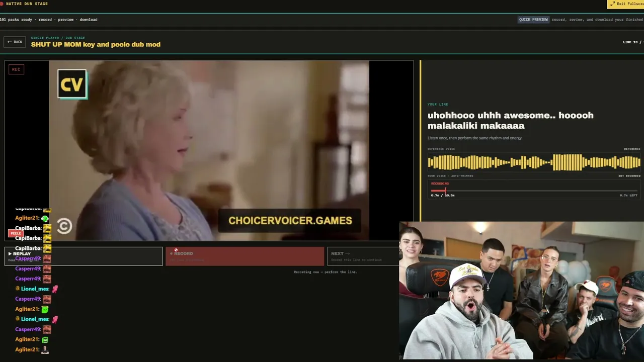Click the '0.7s / 10.5s' elapsed time
This screenshot has height=362, width=644.
pyautogui.click(x=443, y=195)
